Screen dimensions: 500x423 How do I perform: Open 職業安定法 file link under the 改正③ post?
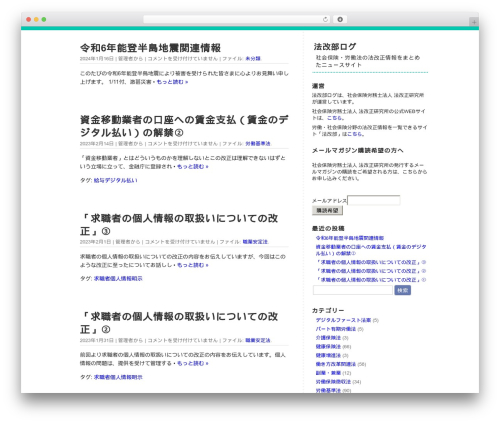[x=255, y=242]
